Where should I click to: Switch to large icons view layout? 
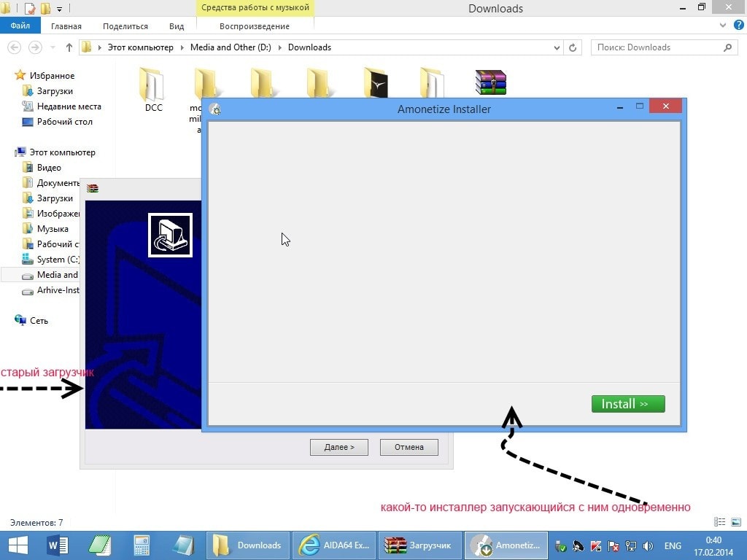click(736, 522)
